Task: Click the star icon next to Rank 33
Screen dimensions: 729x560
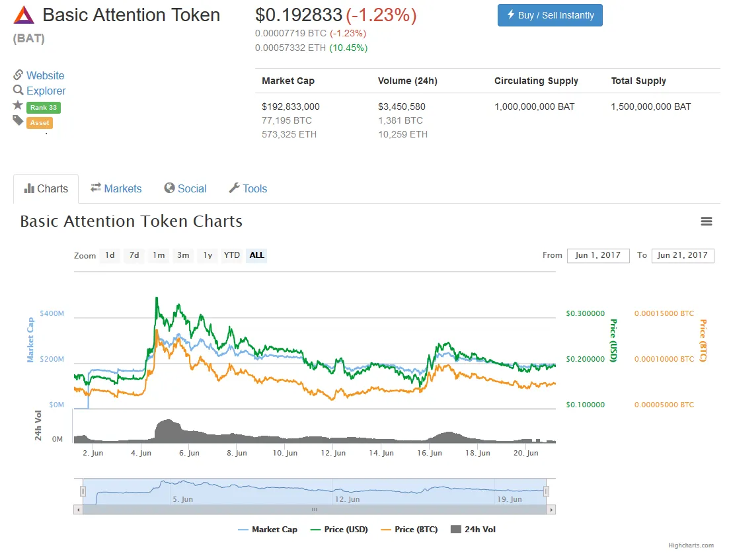Action: pos(18,105)
